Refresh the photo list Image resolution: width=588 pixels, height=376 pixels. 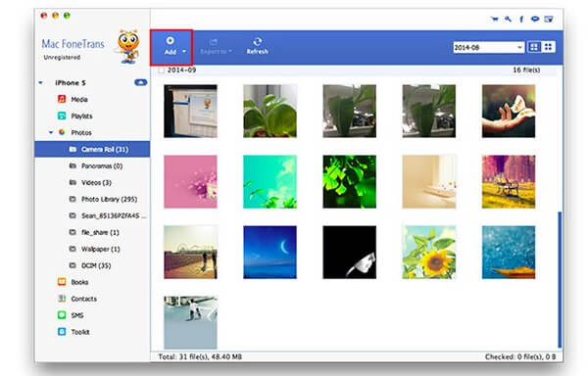pyautogui.click(x=257, y=46)
